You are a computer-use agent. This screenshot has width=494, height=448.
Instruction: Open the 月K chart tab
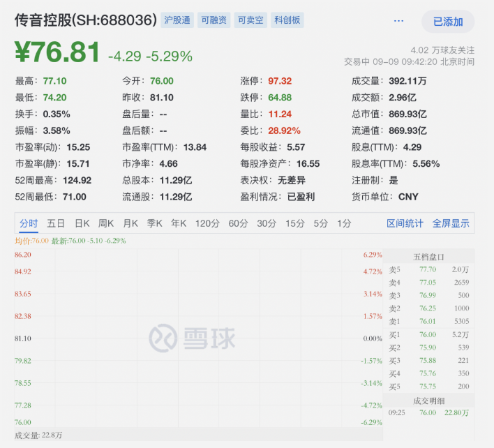pos(130,223)
